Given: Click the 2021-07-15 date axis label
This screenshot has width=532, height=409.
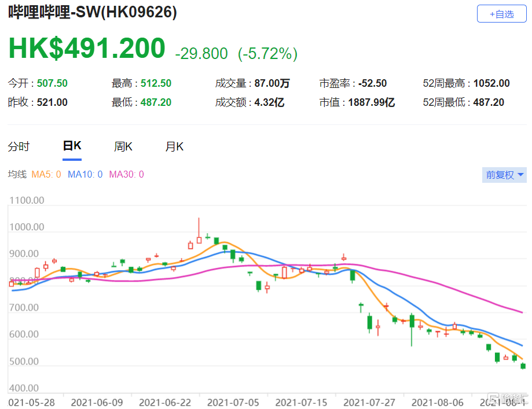Looking at the screenshot, I should pos(301,403).
